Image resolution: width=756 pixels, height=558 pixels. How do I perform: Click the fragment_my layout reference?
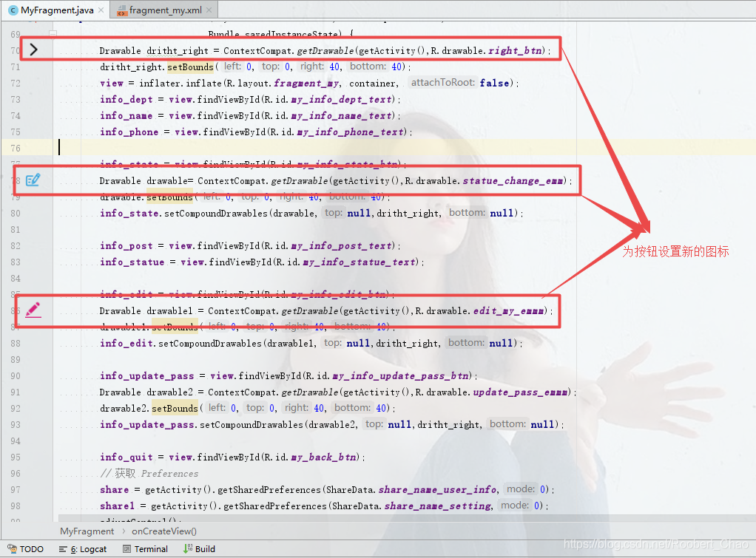(307, 83)
